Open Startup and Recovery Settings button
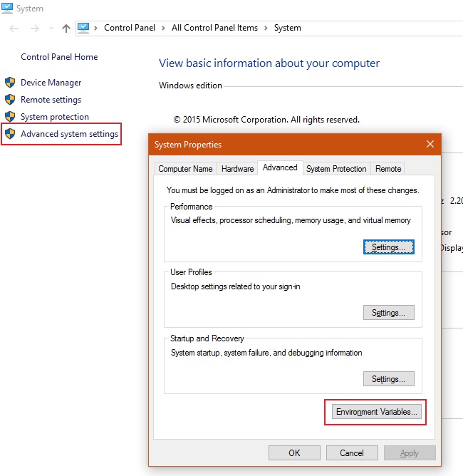This screenshot has height=476, width=463. click(389, 379)
